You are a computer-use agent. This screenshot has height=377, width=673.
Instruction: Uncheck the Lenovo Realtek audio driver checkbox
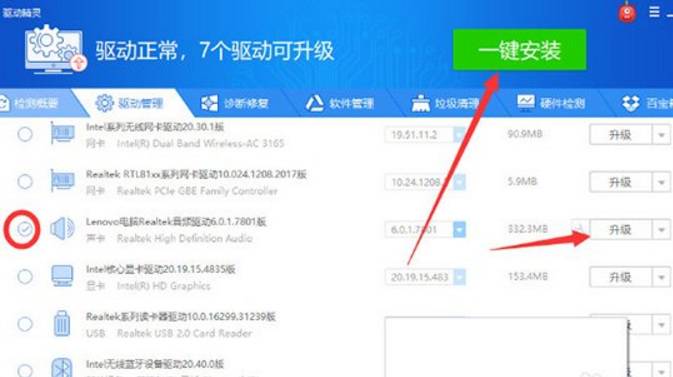(x=25, y=229)
